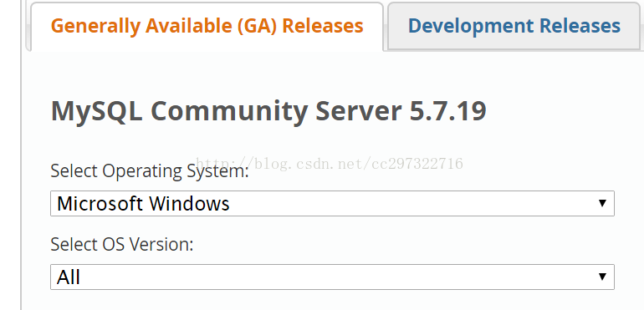
Task: Click the word Generally in the orange tab title
Action: [95, 27]
